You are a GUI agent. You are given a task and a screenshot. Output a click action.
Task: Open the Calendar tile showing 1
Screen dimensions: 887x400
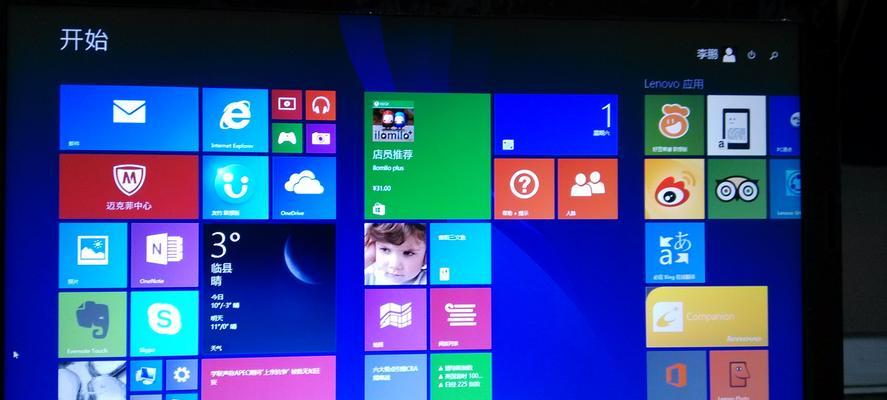point(556,125)
